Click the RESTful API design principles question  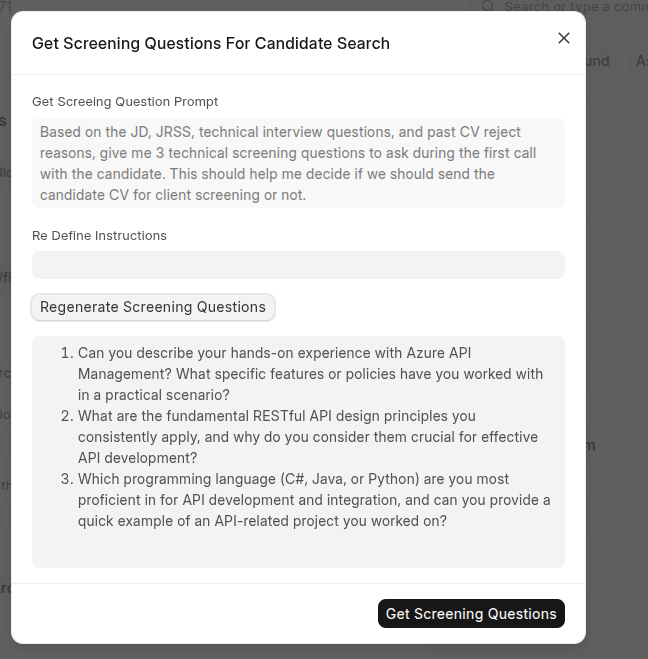click(x=310, y=437)
